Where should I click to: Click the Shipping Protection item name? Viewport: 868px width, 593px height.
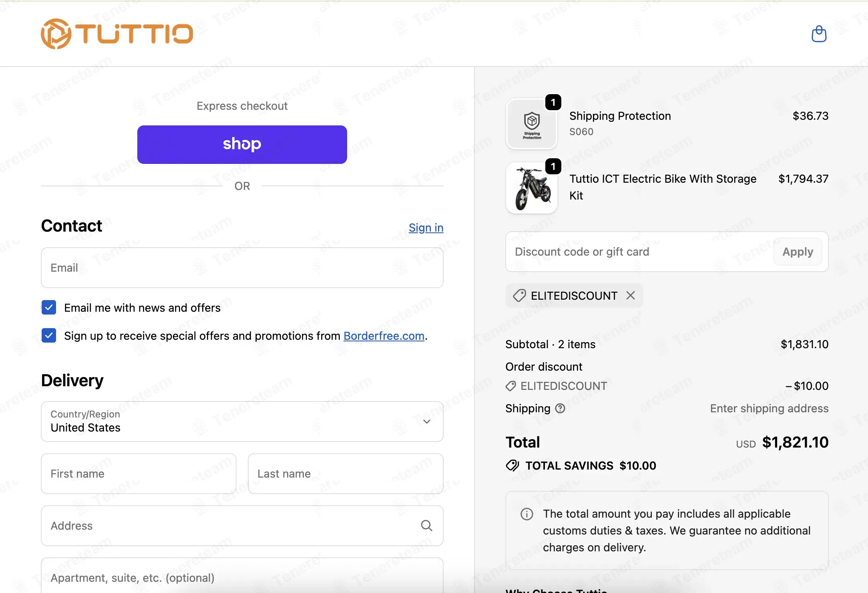(620, 116)
